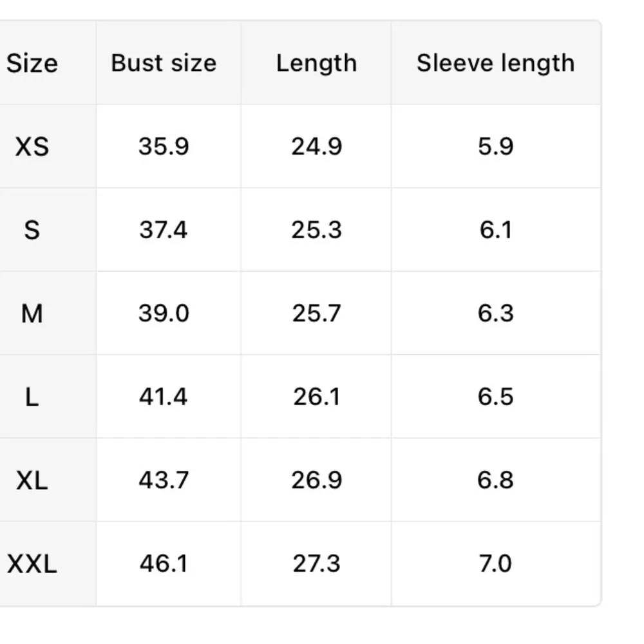Click the Sleeve length column header
The image size is (644, 644).
point(495,63)
